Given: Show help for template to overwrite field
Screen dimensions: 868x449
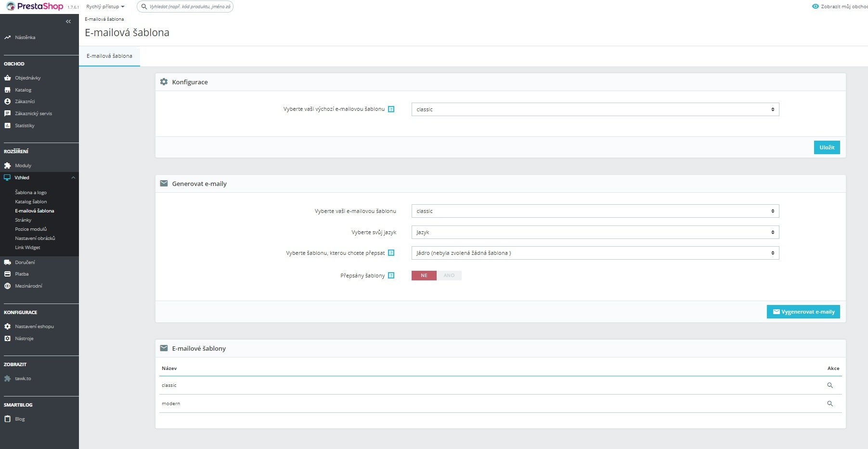Looking at the screenshot, I should (x=391, y=253).
